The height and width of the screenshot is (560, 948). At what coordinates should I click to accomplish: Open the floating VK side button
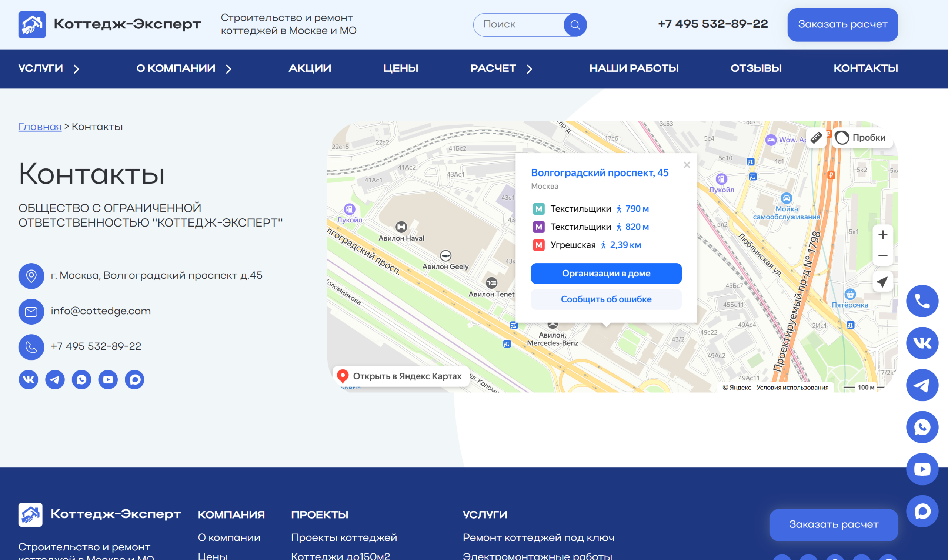tap(922, 343)
